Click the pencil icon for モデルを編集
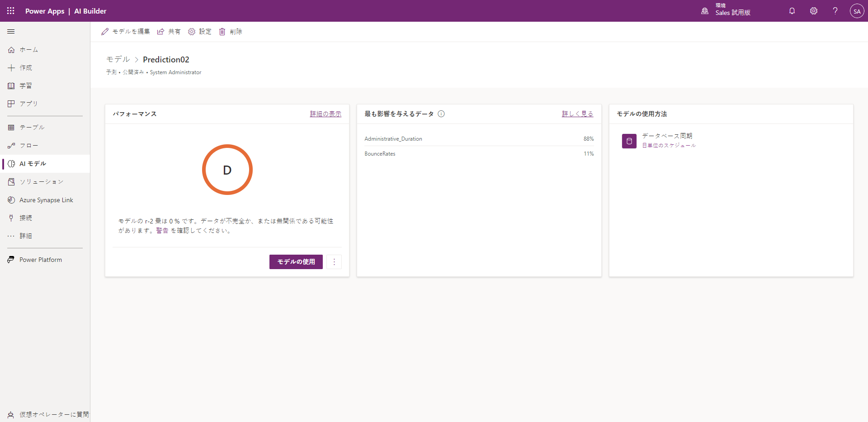 pos(105,32)
